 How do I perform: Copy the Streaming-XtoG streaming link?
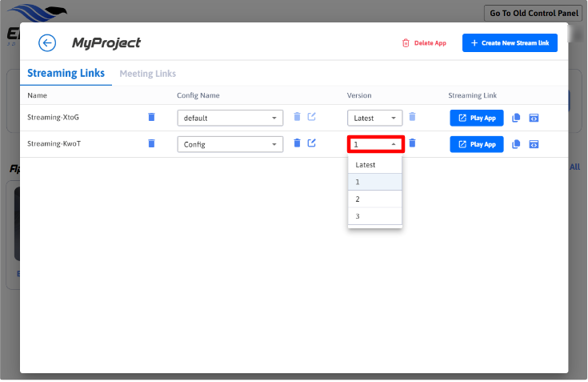pos(516,118)
